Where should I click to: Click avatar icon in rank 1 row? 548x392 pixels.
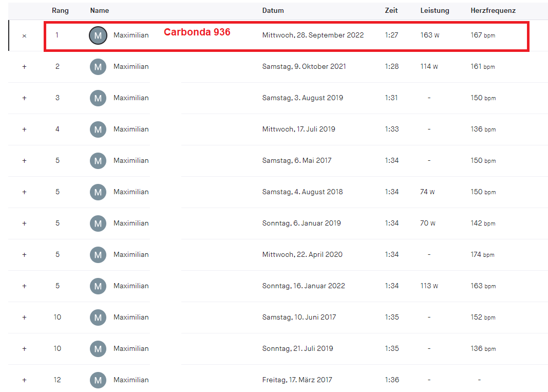pos(98,35)
